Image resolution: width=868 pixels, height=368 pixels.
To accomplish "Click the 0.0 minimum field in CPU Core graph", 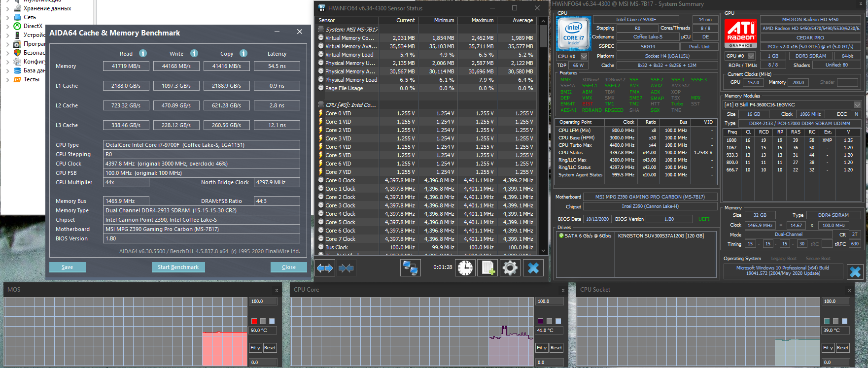I will [550, 362].
